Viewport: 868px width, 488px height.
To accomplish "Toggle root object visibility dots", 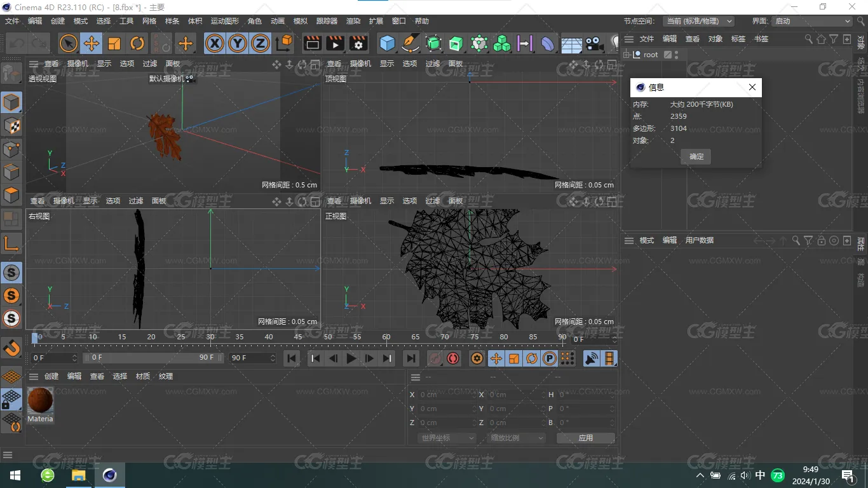I will pos(676,55).
